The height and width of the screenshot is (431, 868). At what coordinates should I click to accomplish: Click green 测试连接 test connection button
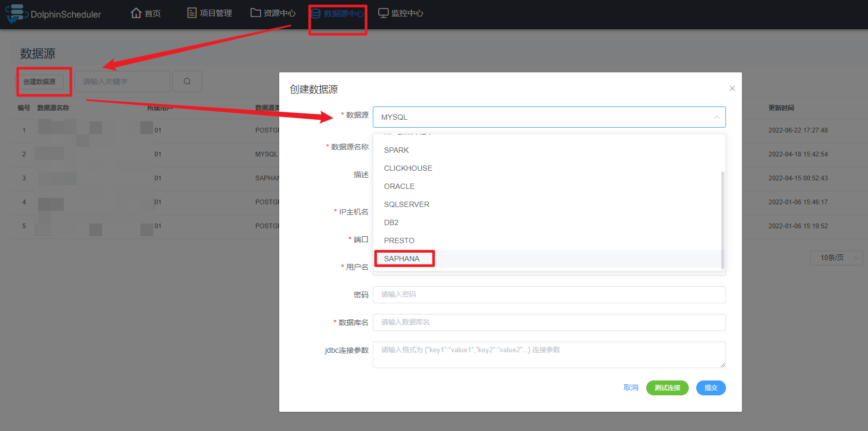667,388
